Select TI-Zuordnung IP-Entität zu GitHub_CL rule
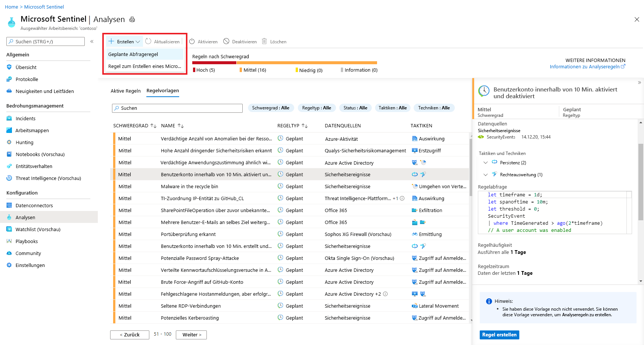The image size is (644, 345). tap(291, 198)
